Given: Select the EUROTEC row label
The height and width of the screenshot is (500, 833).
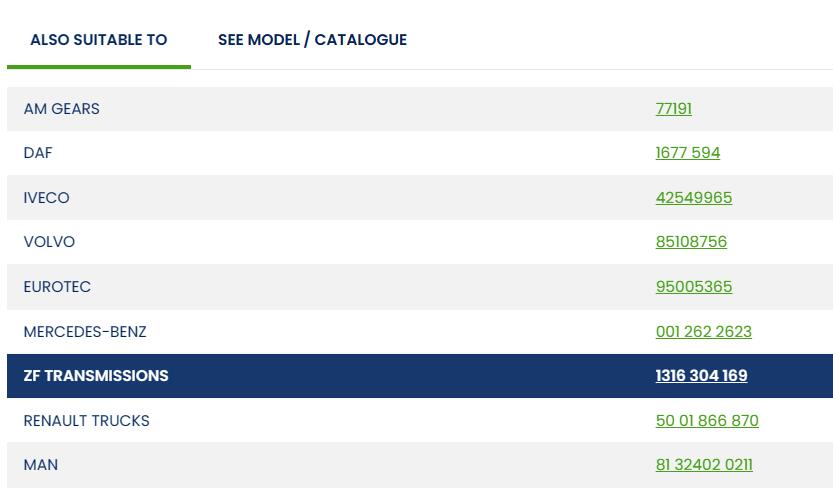Looking at the screenshot, I should pos(57,287).
